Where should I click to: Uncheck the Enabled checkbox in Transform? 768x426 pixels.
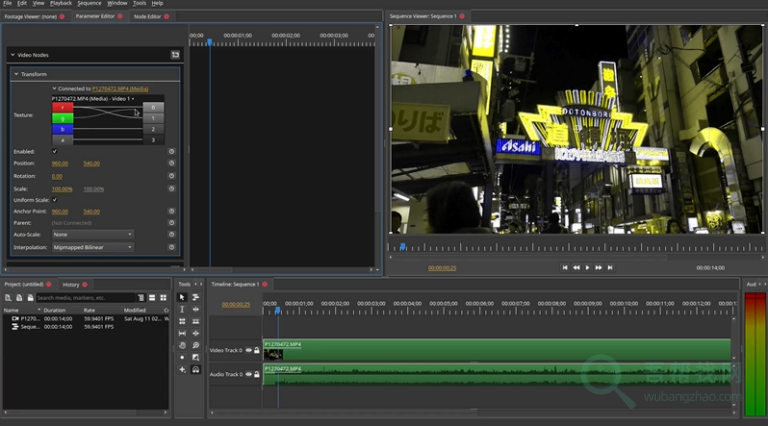point(55,151)
